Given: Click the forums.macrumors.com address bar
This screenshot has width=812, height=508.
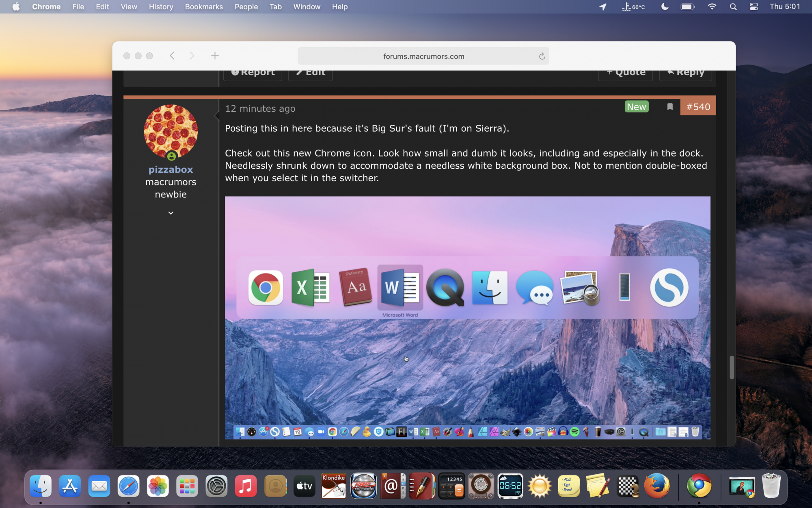Looking at the screenshot, I should click(x=423, y=56).
